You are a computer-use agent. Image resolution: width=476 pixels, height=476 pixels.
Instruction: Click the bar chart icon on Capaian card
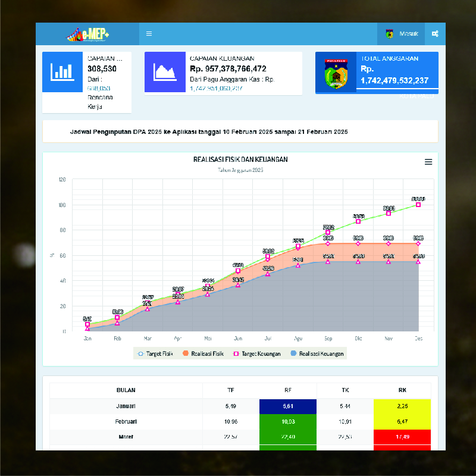pos(62,72)
